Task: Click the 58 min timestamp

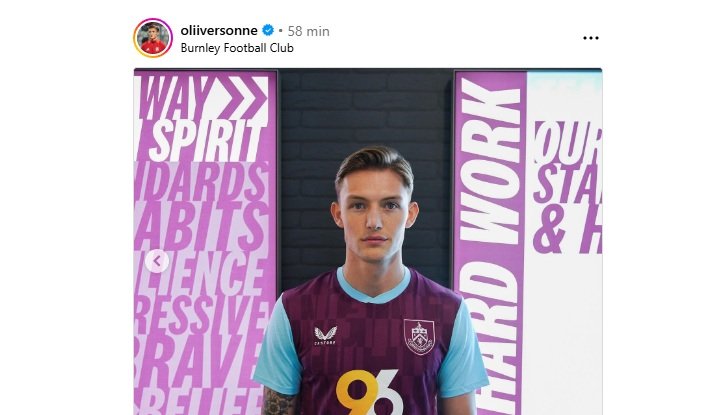Action: tap(308, 31)
